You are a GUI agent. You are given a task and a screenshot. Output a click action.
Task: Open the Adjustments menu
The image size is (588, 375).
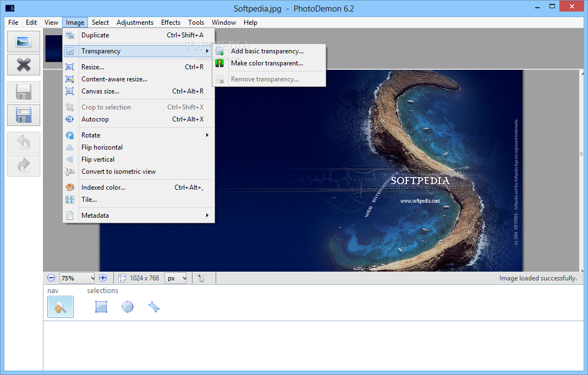135,23
